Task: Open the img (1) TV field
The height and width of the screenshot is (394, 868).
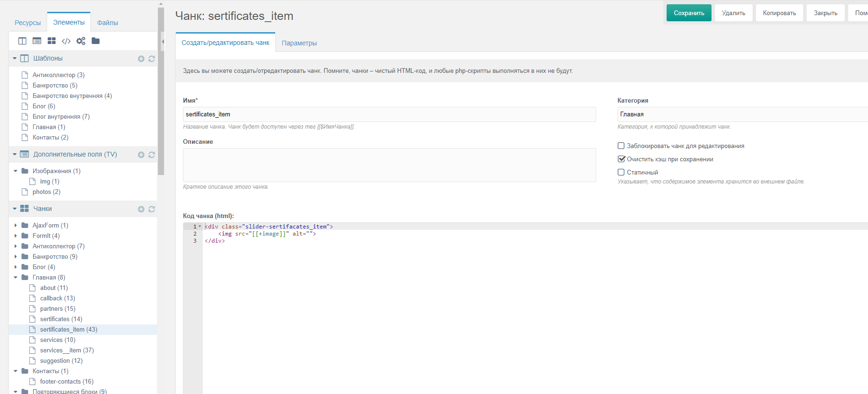Action: pyautogui.click(x=50, y=181)
